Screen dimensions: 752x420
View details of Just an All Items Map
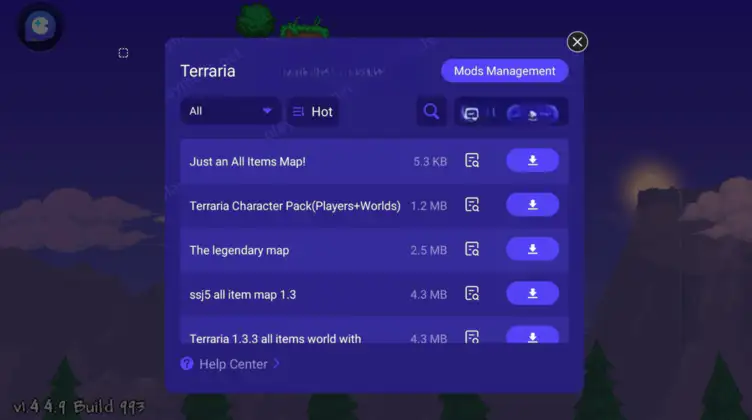[472, 160]
